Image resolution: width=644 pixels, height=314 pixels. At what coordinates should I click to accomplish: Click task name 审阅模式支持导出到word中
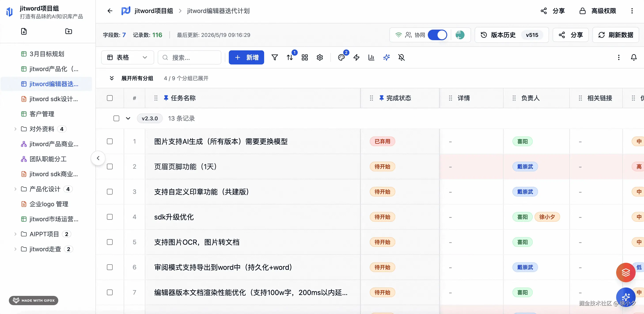223,267
